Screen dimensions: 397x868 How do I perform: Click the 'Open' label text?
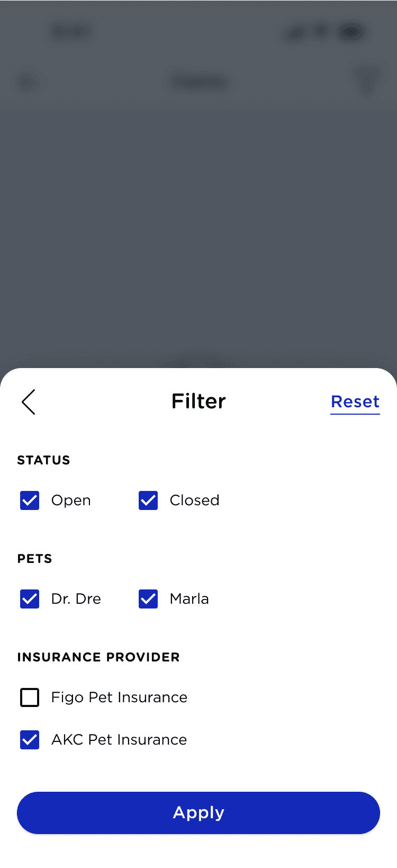click(x=71, y=501)
